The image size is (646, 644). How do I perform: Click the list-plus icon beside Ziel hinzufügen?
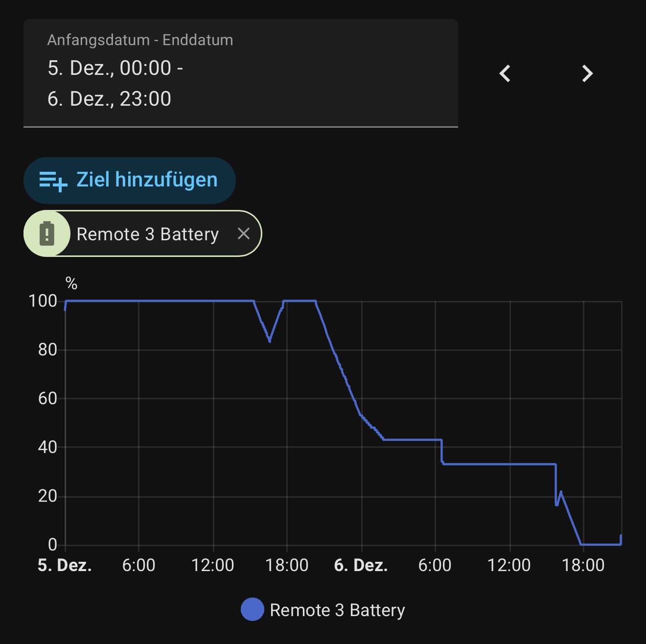tap(53, 181)
